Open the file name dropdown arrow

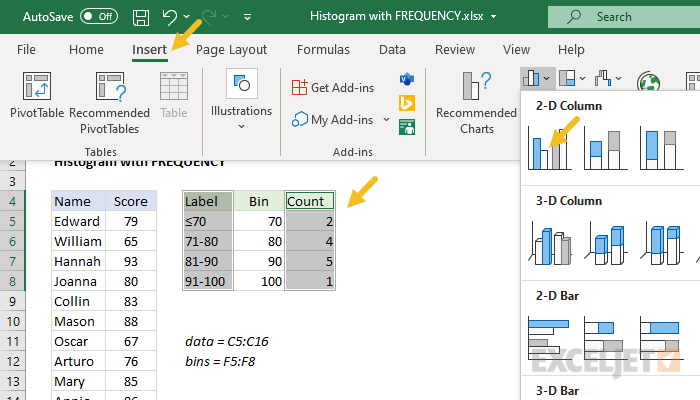[x=493, y=17]
